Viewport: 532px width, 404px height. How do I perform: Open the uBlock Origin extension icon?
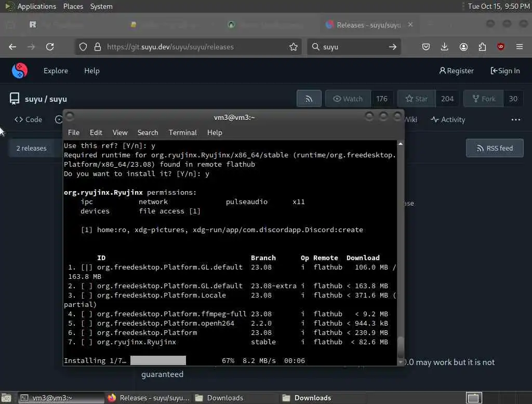tap(501, 47)
